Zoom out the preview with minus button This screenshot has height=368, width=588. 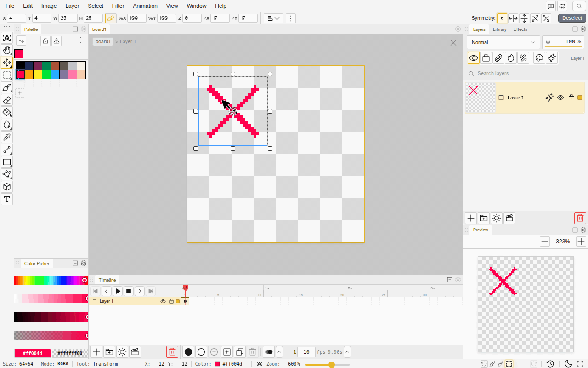[x=545, y=241]
